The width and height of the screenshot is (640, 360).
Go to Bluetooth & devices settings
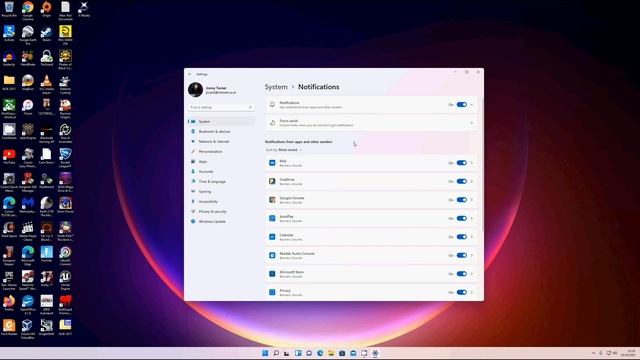click(221, 131)
